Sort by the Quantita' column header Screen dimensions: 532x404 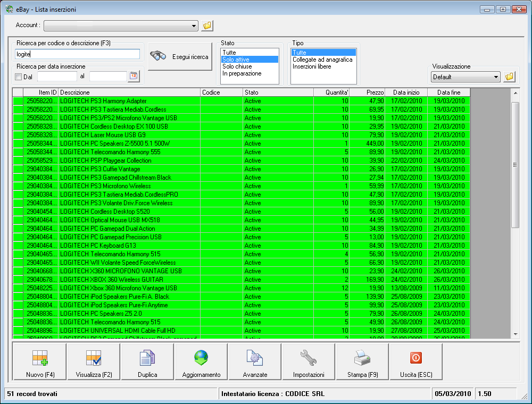pos(331,92)
